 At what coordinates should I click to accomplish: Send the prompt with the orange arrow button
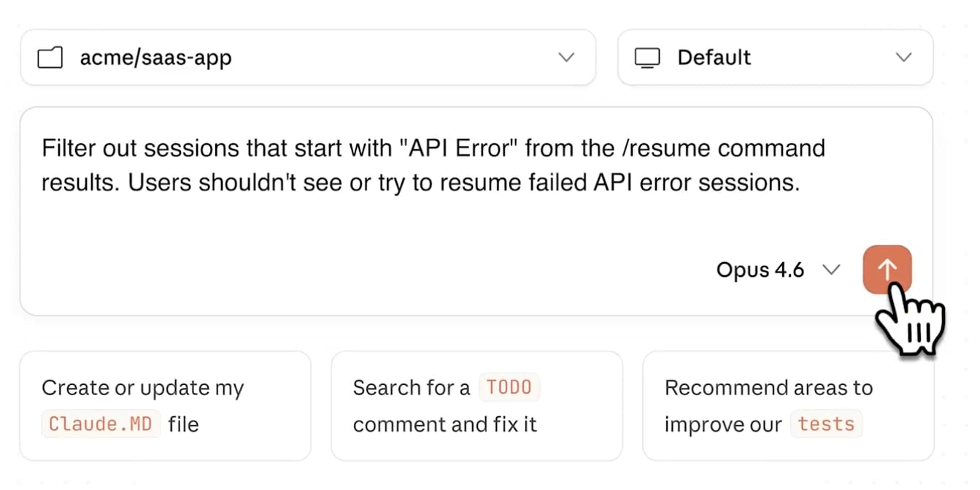tap(887, 270)
